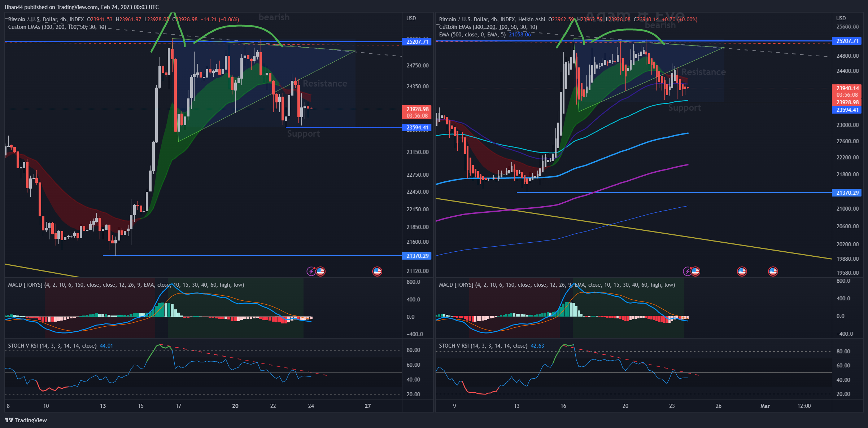Viewport: 868px width, 428px height.
Task: Click the '12:00' label on the Heikin Ashi time axis
Action: (x=804, y=406)
